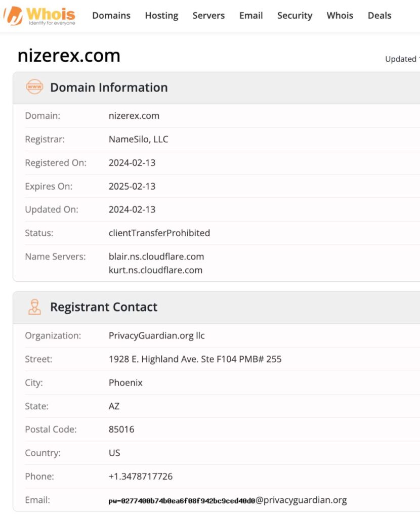Click the registrar name NameSilo, LLC

[140, 139]
